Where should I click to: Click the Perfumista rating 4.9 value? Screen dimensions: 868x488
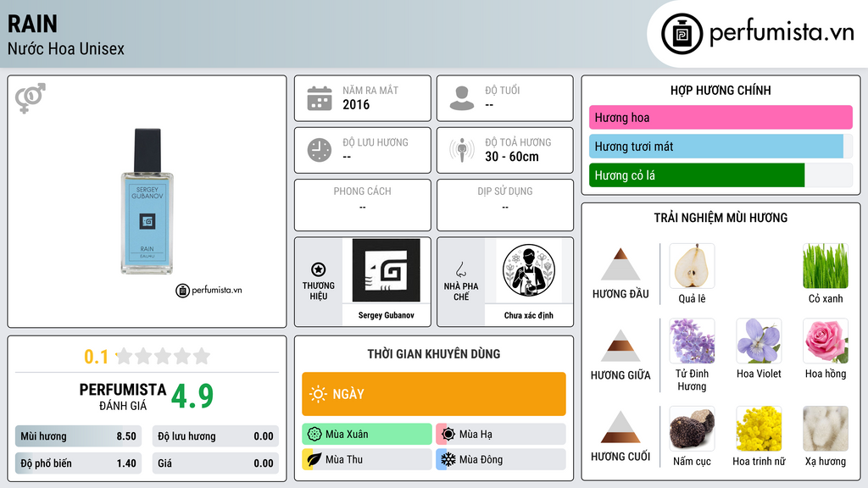[192, 396]
